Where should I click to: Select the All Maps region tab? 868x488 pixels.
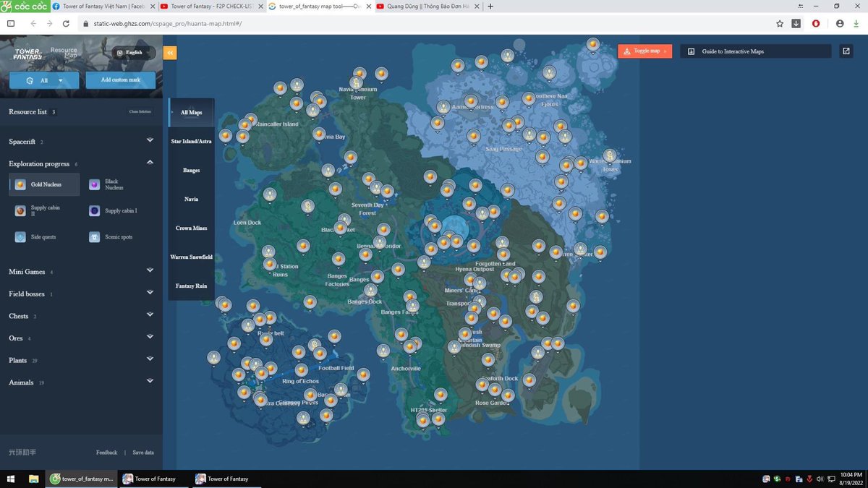pyautogui.click(x=192, y=113)
